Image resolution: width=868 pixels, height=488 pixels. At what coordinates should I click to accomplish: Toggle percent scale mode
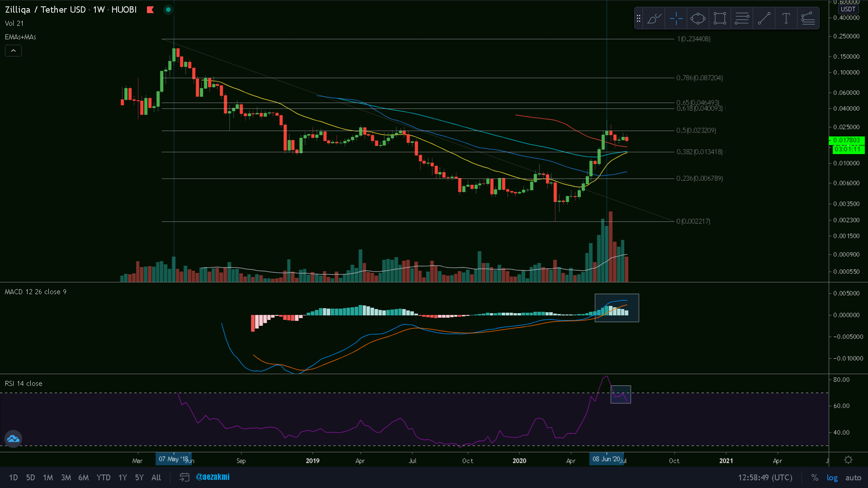[x=815, y=478]
